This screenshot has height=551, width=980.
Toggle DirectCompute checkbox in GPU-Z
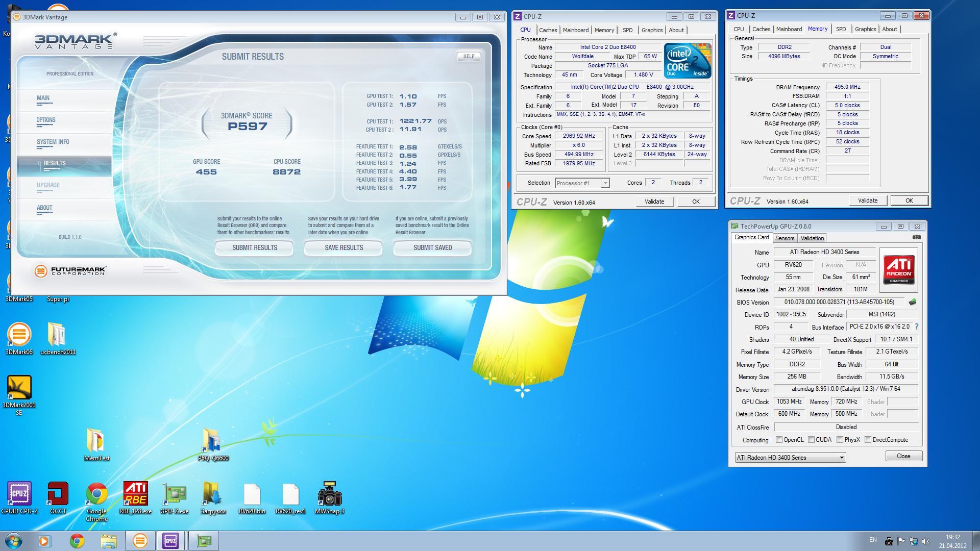click(868, 440)
